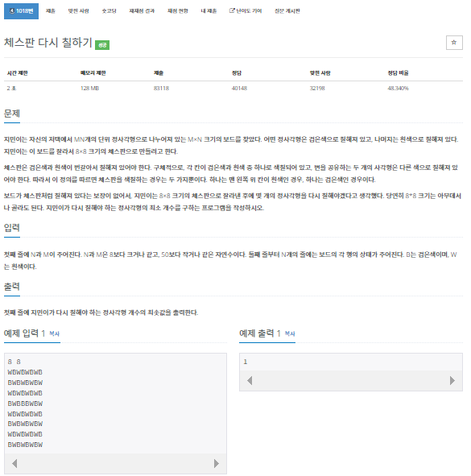Open the 난이도 기여 external link

pos(246,11)
